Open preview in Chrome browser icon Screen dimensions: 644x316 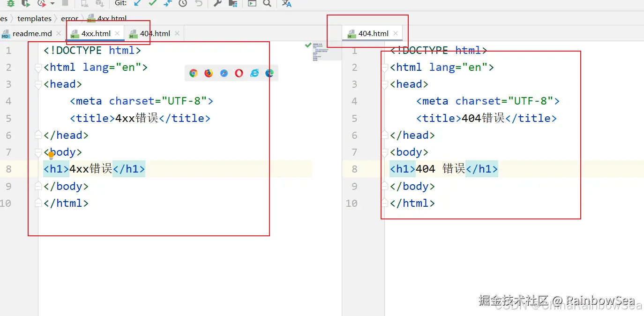tap(193, 73)
